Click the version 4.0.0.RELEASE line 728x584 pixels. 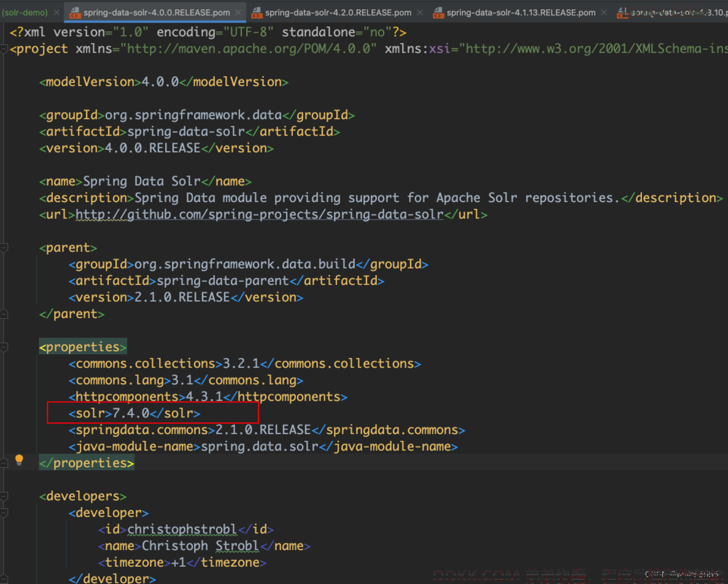(x=157, y=148)
